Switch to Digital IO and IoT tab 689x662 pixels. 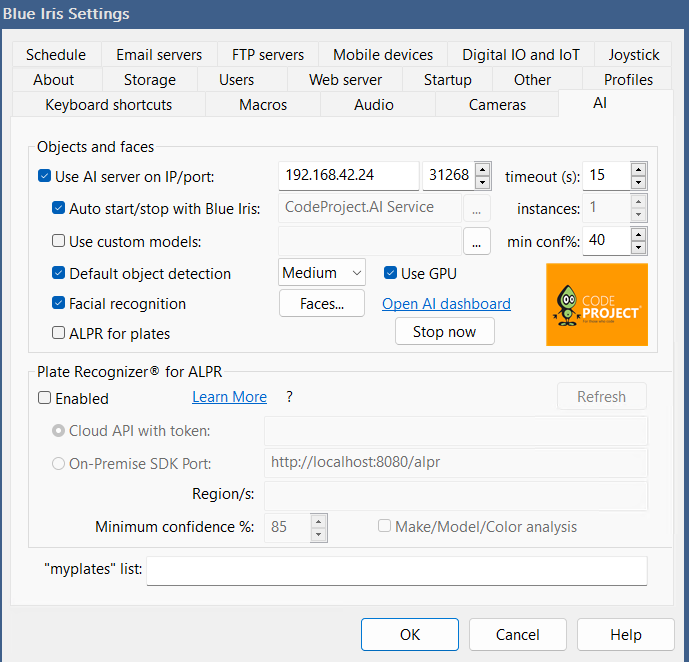pos(521,54)
